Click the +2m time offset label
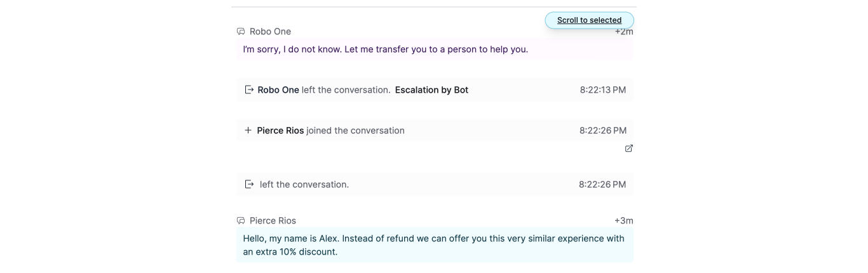Image resolution: width=868 pixels, height=273 pixels. tap(624, 32)
